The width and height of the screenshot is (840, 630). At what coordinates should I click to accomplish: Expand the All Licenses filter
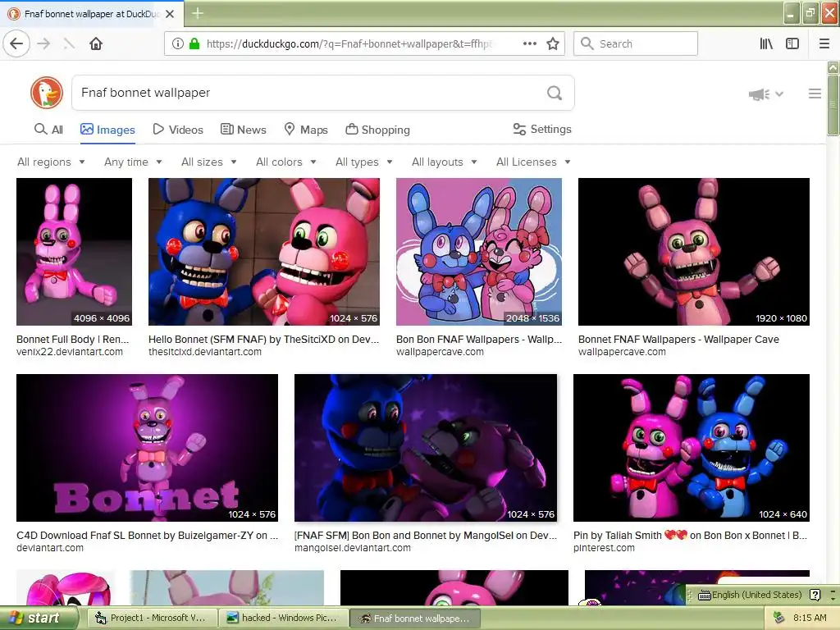pos(533,162)
